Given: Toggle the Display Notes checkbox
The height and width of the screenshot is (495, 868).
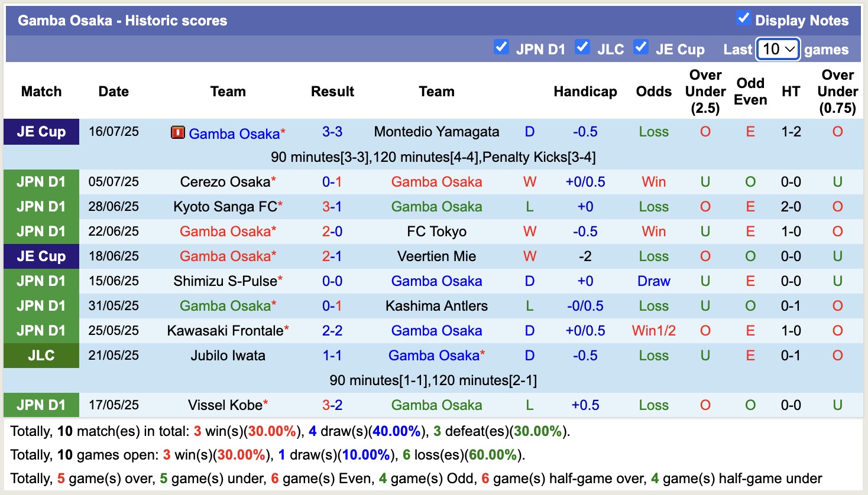Looking at the screenshot, I should (743, 18).
